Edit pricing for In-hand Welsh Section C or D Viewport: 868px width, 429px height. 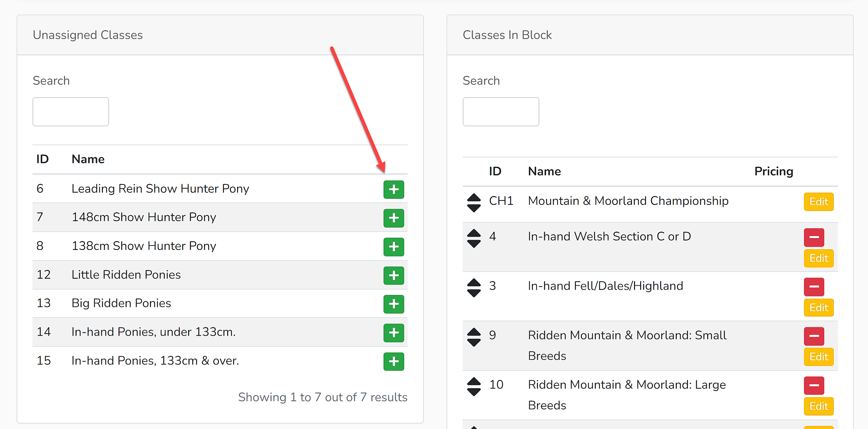click(819, 258)
